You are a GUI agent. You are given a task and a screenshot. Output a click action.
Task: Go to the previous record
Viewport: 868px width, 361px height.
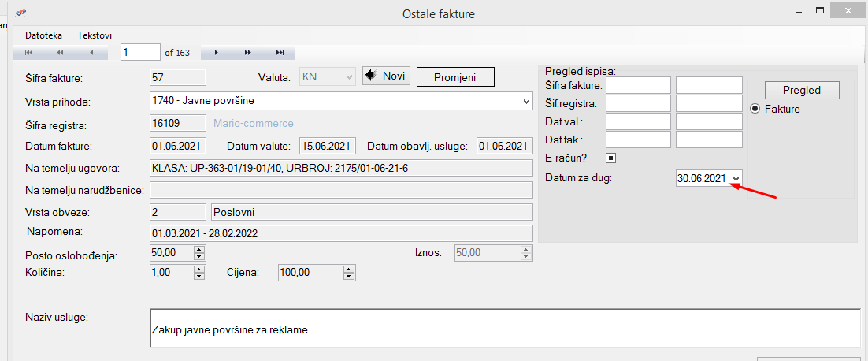coord(91,53)
